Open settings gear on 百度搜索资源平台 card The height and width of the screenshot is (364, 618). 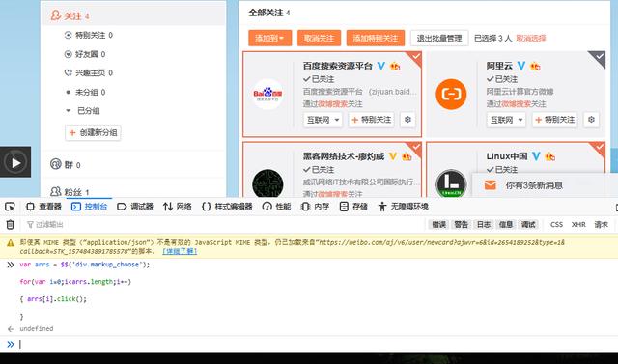(407, 120)
